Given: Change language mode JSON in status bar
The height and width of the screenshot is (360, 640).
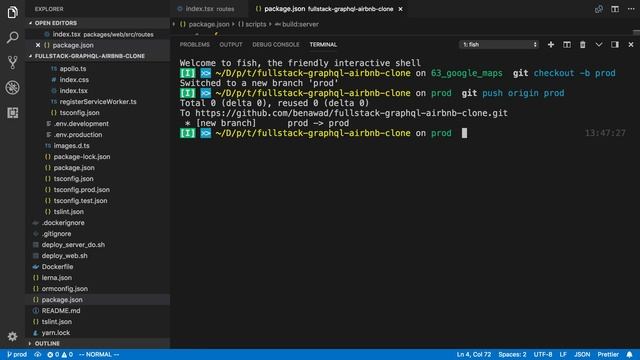Looking at the screenshot, I should [x=582, y=354].
